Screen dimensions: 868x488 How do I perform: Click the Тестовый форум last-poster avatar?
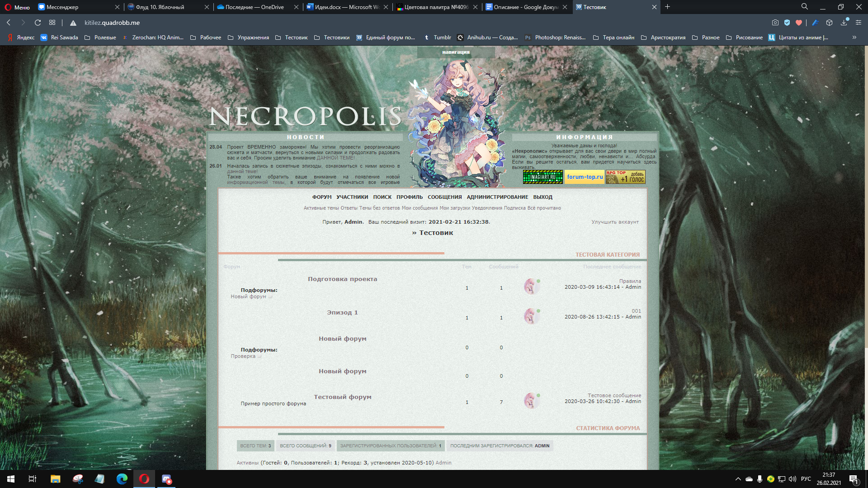pyautogui.click(x=531, y=401)
